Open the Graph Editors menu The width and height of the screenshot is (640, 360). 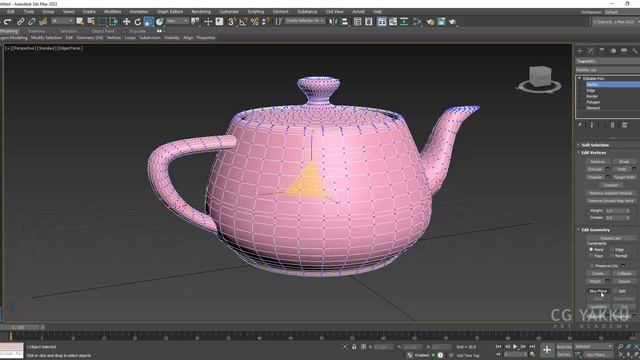click(170, 12)
